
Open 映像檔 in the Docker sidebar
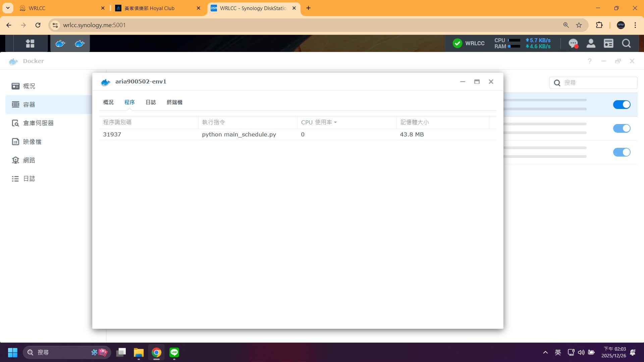pyautogui.click(x=32, y=142)
